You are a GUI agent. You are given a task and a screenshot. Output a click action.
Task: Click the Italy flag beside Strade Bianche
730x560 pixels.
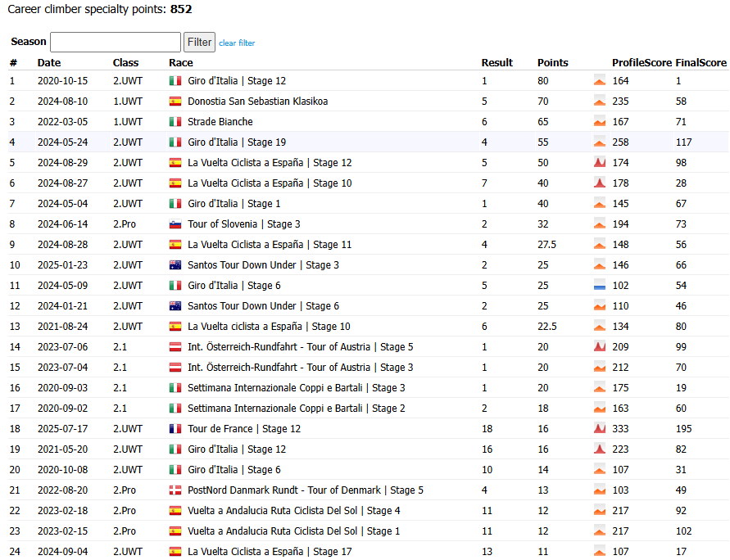(x=175, y=122)
